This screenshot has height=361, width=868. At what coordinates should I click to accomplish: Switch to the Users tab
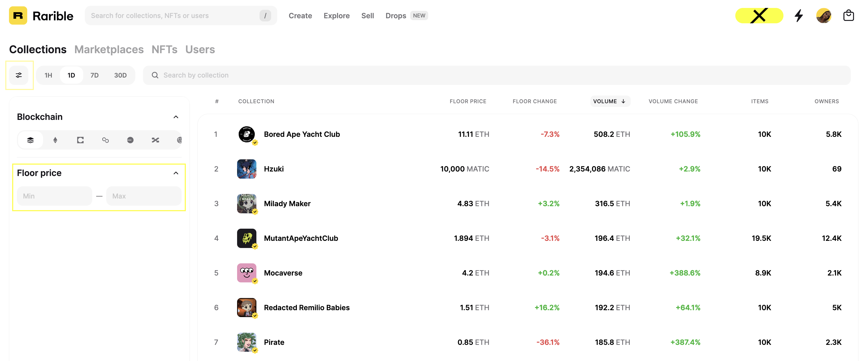pos(200,49)
